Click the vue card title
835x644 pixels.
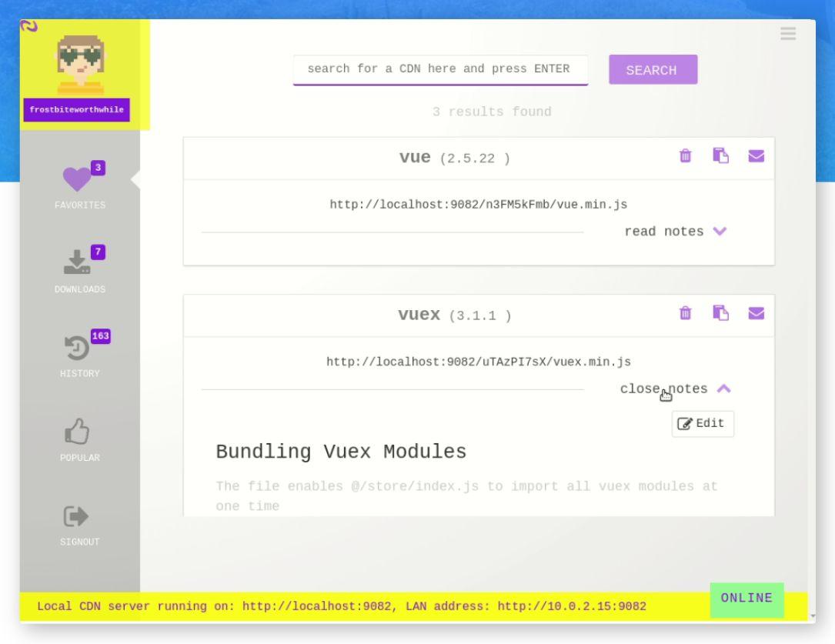(x=415, y=157)
